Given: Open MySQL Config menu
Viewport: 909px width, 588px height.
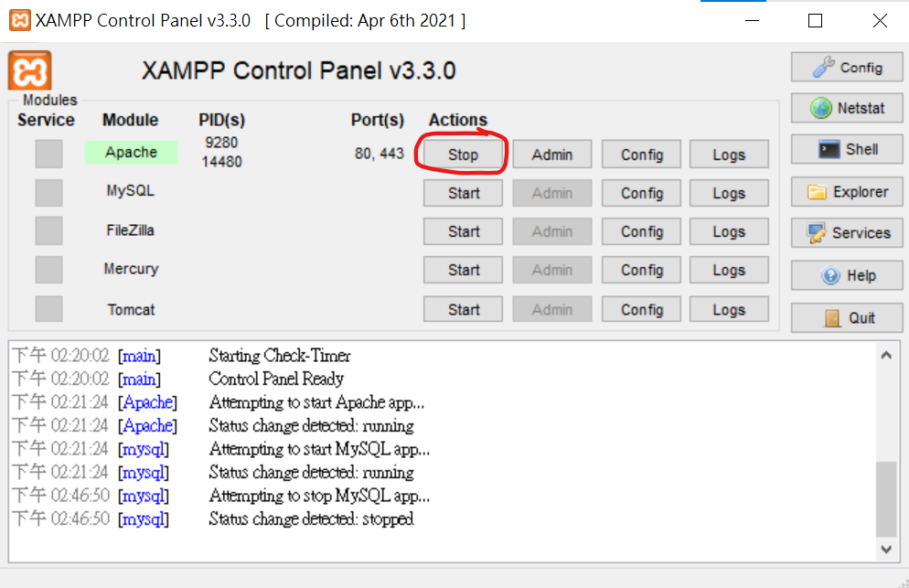Looking at the screenshot, I should (641, 193).
